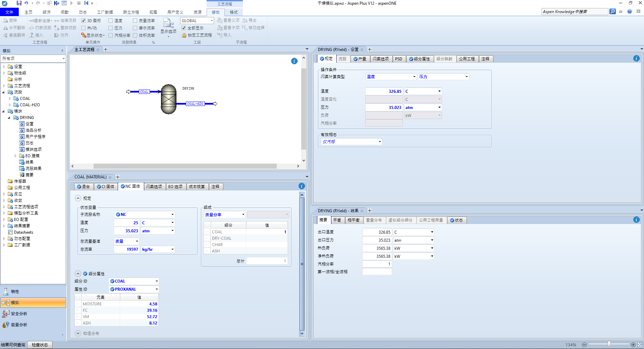644x349 pixels.
Task: Enable vapor fraction (汽相分率) checkbox
Action: [x=110, y=35]
